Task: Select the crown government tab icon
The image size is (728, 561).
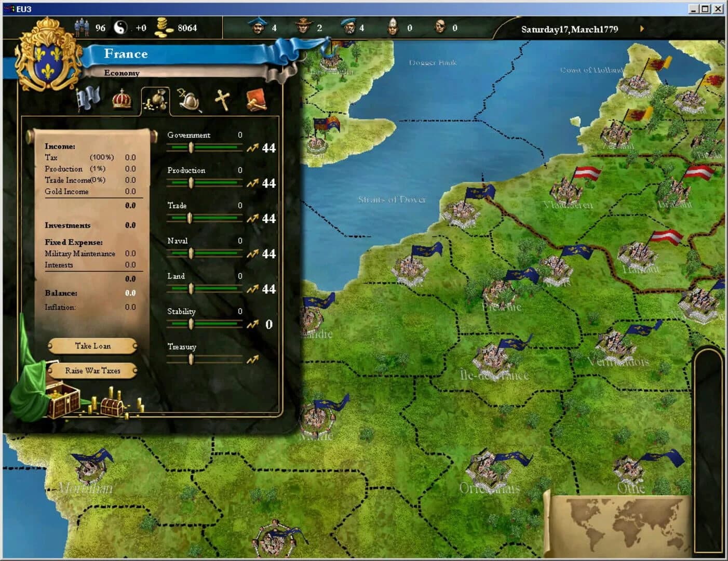Action: click(x=121, y=100)
